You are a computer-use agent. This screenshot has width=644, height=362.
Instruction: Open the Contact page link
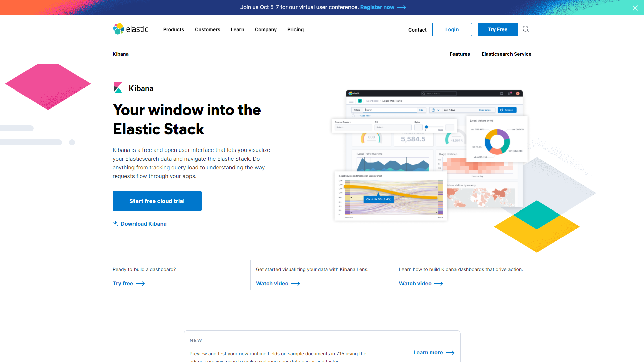[x=417, y=30]
